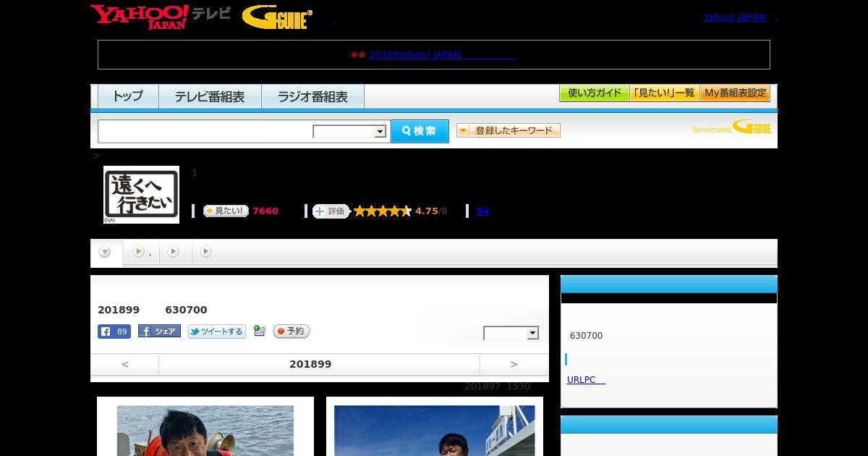Click the rightmost gray play-arrow tab icon
The image size is (868, 456).
[205, 252]
